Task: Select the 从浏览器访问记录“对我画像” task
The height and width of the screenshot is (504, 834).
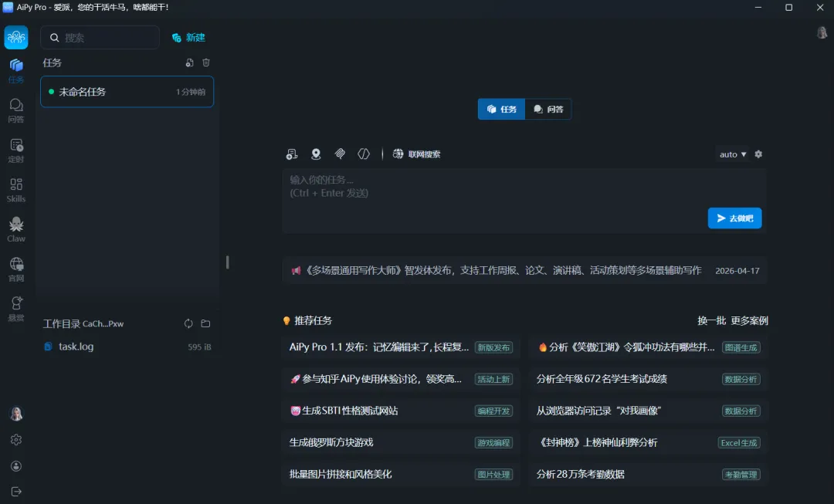Action: [649, 411]
